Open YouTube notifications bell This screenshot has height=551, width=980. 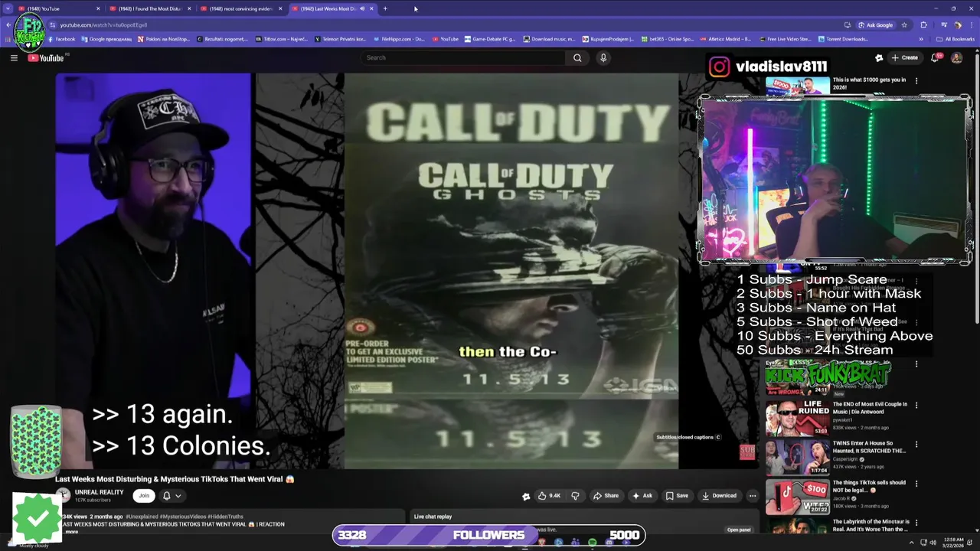[935, 57]
